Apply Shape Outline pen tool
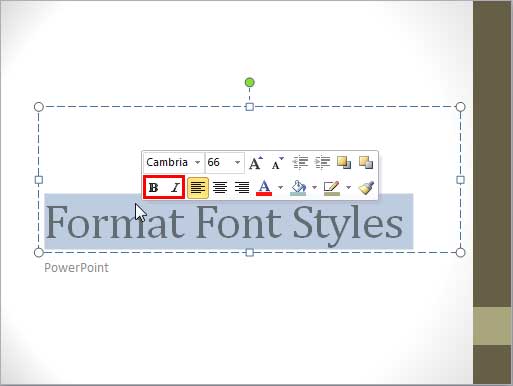The image size is (513, 386). tap(332, 188)
